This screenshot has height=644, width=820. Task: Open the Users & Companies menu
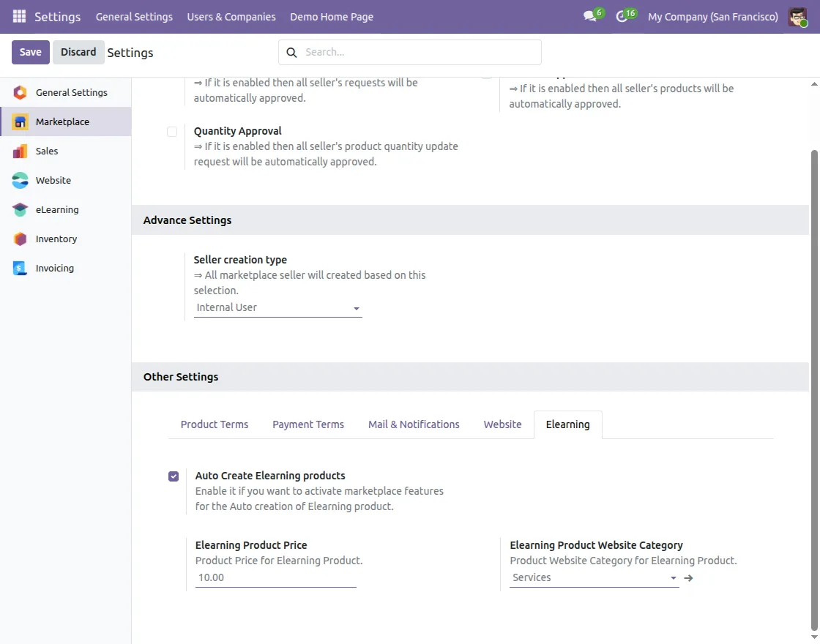(x=231, y=17)
